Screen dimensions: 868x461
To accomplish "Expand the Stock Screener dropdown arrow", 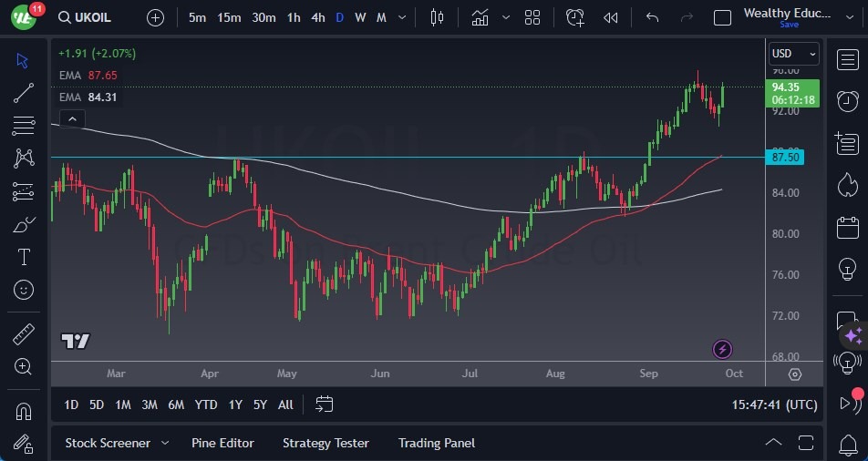I will 165,443.
